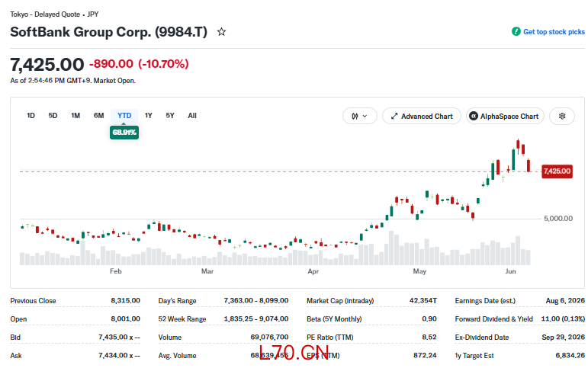Click the Jun label on chart axis
This screenshot has width=588, height=368.
pyautogui.click(x=510, y=271)
